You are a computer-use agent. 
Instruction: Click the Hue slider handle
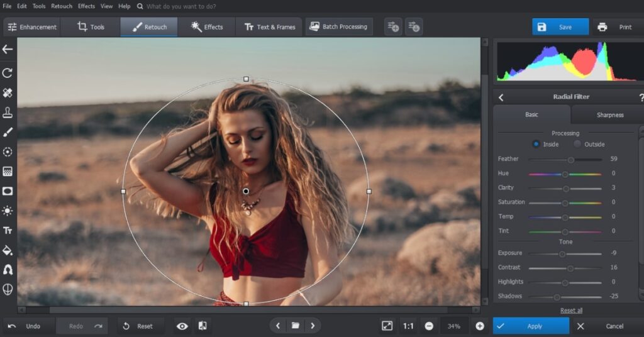[x=565, y=174]
